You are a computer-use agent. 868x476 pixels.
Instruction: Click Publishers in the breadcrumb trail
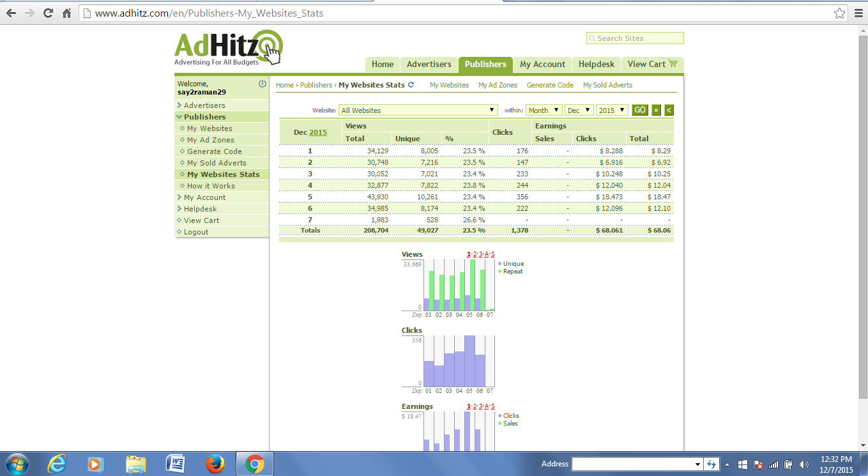click(316, 85)
